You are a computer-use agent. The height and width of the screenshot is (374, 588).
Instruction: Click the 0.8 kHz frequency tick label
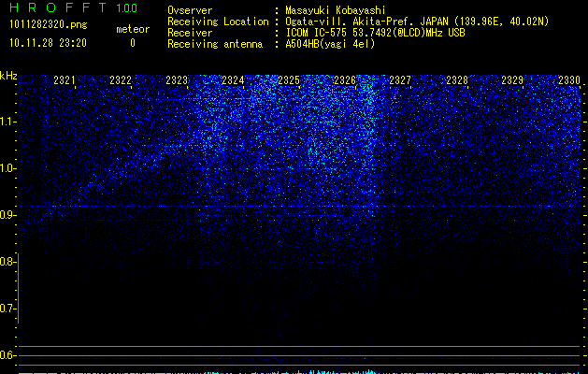pos(7,262)
